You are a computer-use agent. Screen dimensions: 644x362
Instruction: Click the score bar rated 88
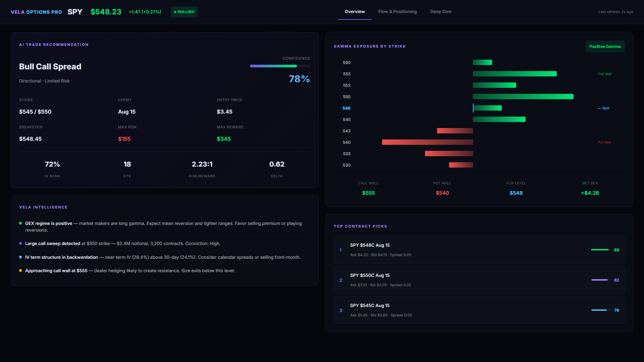(x=601, y=250)
